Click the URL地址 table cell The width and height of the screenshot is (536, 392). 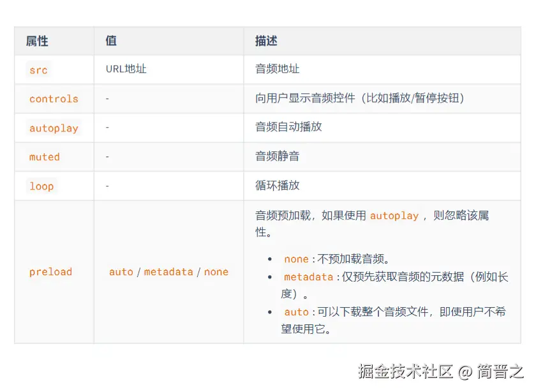pyautogui.click(x=125, y=70)
